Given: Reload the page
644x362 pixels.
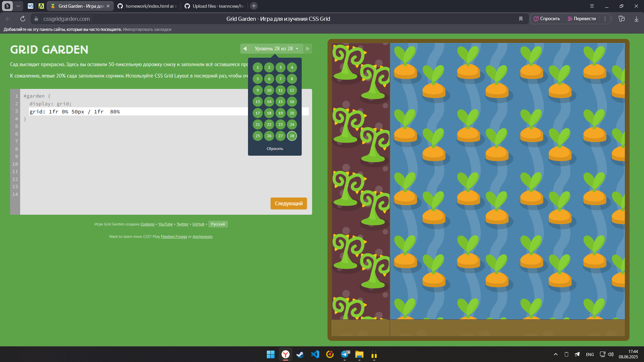Looking at the screenshot, I should click(x=23, y=19).
